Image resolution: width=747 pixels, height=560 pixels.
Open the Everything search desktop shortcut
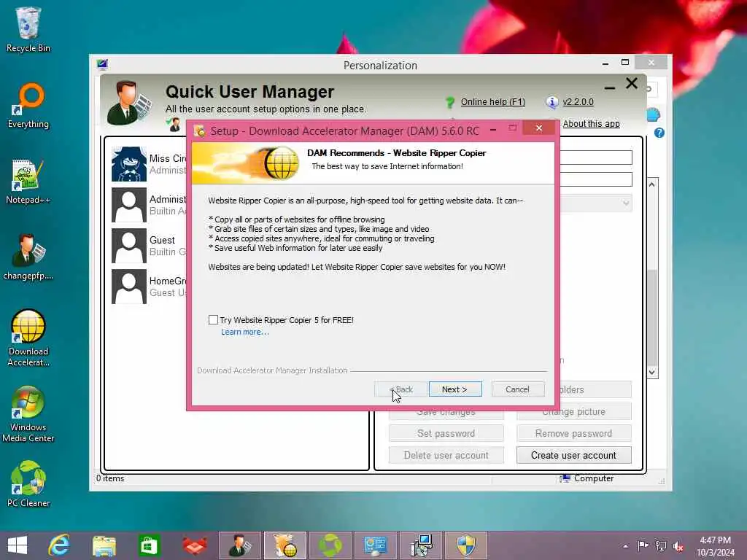pos(28,106)
